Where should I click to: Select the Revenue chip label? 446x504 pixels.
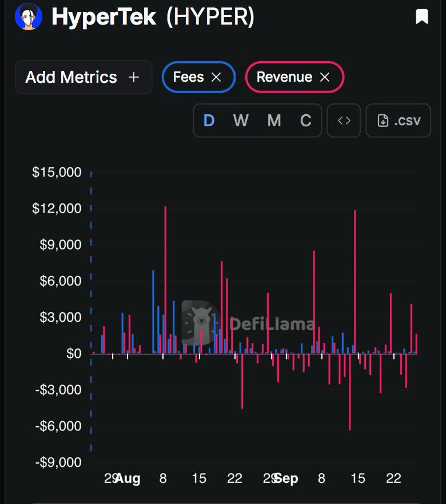284,77
